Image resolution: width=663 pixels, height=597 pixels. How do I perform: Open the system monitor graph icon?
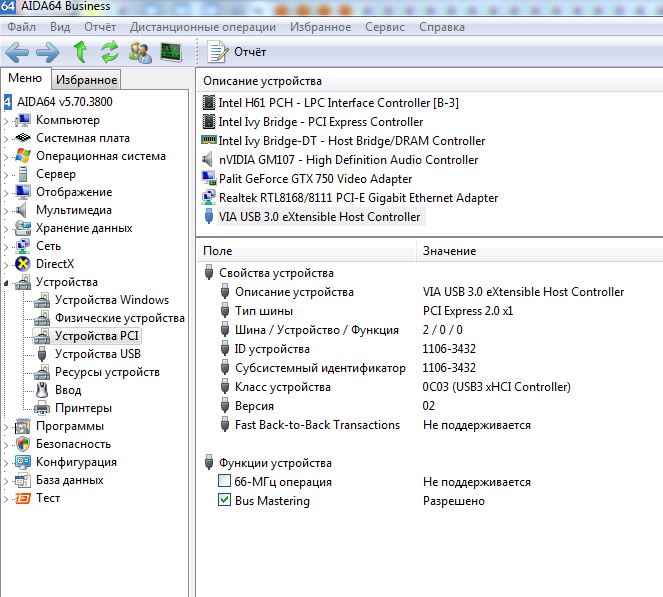point(171,52)
